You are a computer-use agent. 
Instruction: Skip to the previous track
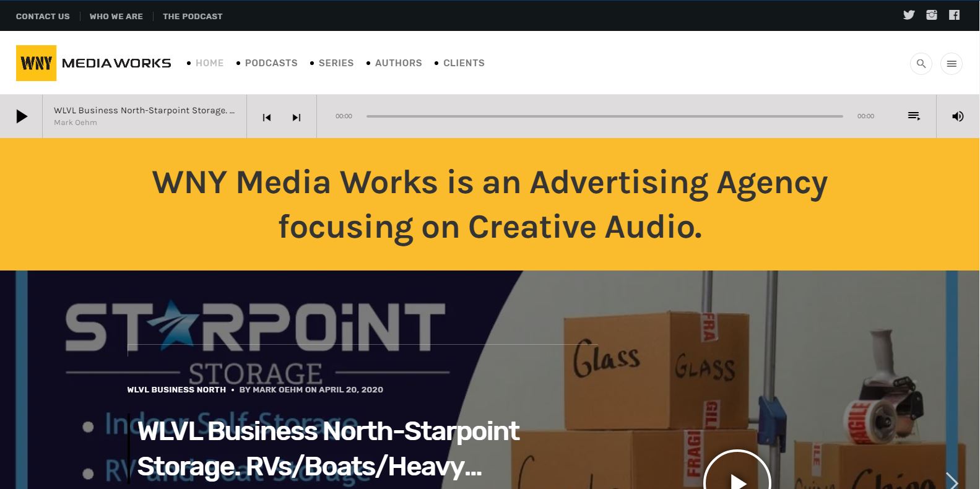click(267, 117)
